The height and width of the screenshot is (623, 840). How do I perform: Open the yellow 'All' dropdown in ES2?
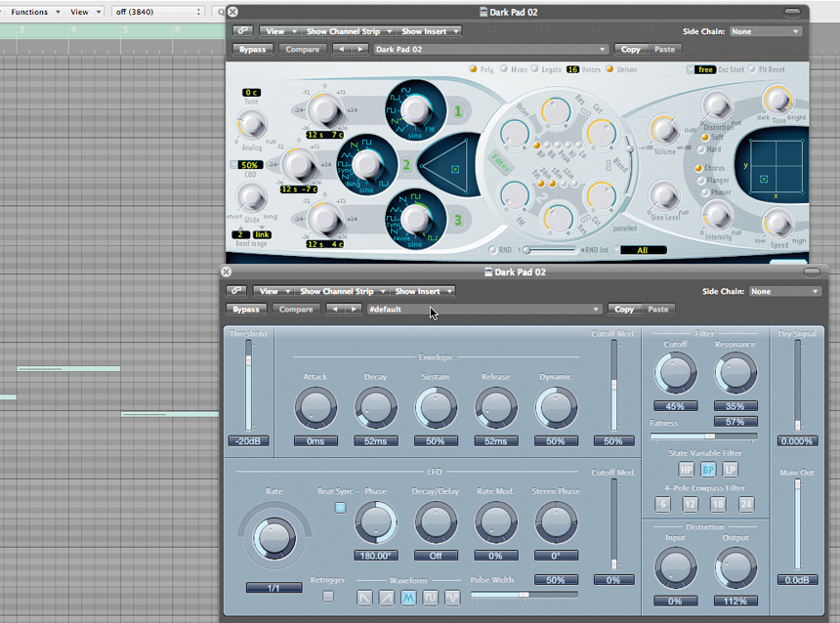[643, 250]
